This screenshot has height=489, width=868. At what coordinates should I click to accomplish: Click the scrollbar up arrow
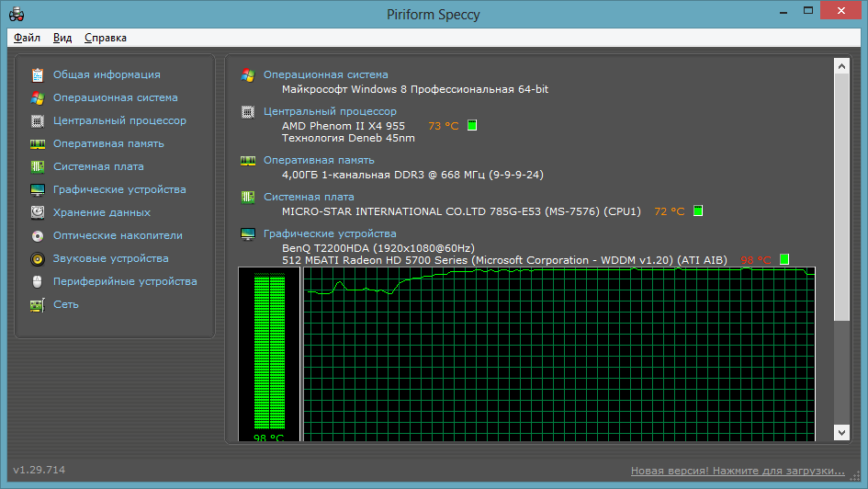[x=841, y=66]
